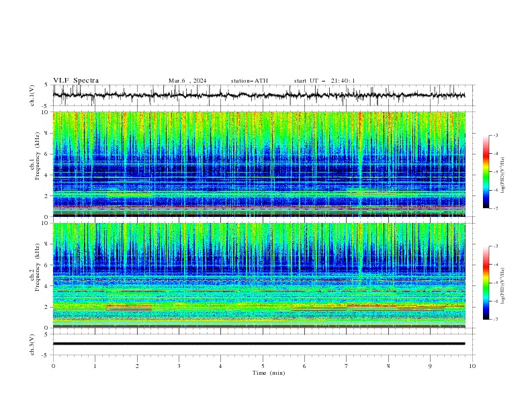The width and height of the screenshot is (532, 411).
Task: Click the "10" kHz tick of ch.2 spectrogram
Action: pyautogui.click(x=46, y=223)
